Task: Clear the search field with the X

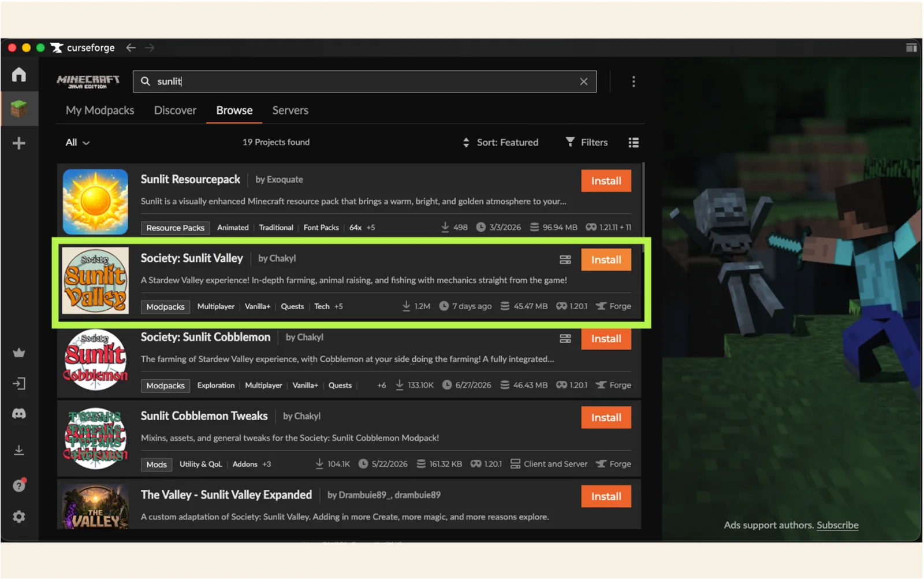Action: (584, 81)
